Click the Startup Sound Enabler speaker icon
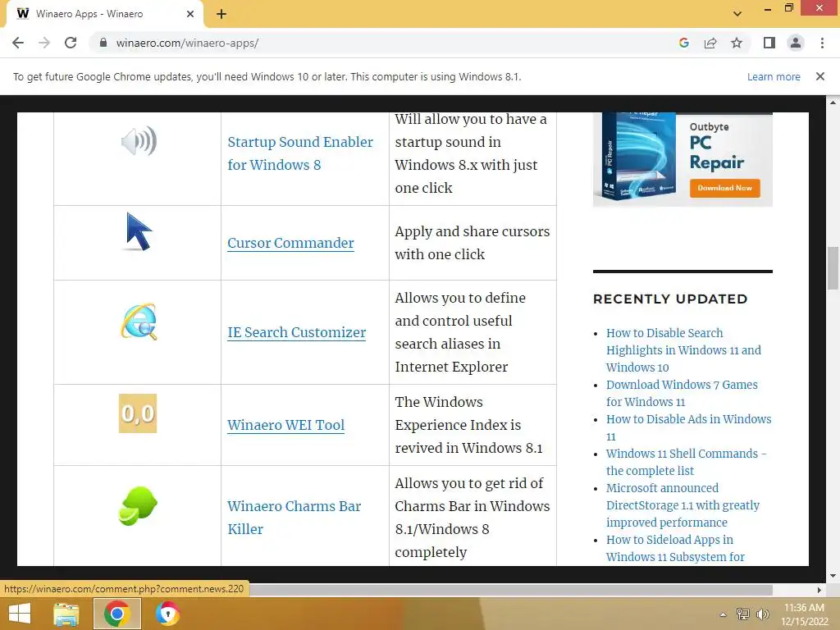The image size is (840, 630). click(138, 141)
